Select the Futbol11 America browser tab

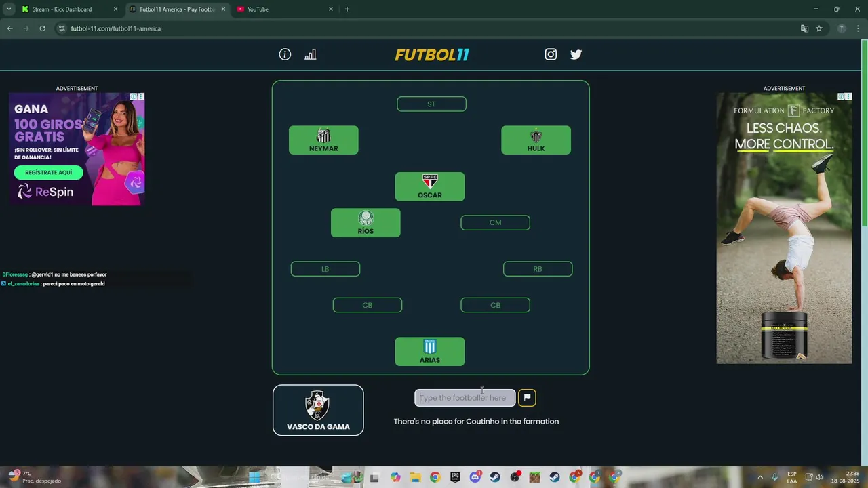point(176,9)
